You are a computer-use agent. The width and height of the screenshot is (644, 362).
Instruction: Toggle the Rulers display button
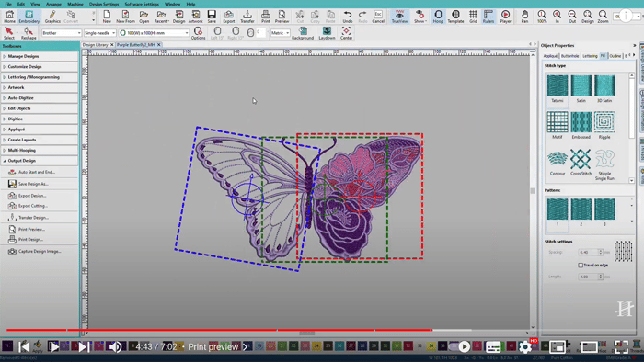click(x=489, y=17)
